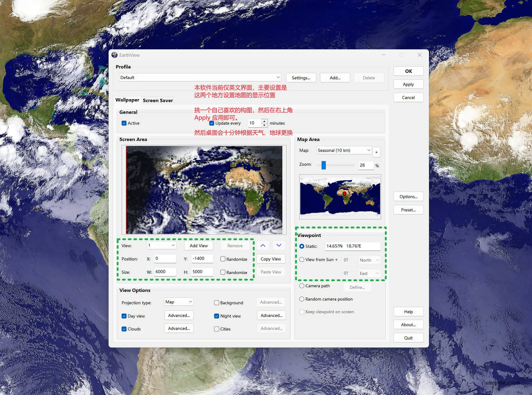Enable the Cities checkbox

(x=217, y=329)
